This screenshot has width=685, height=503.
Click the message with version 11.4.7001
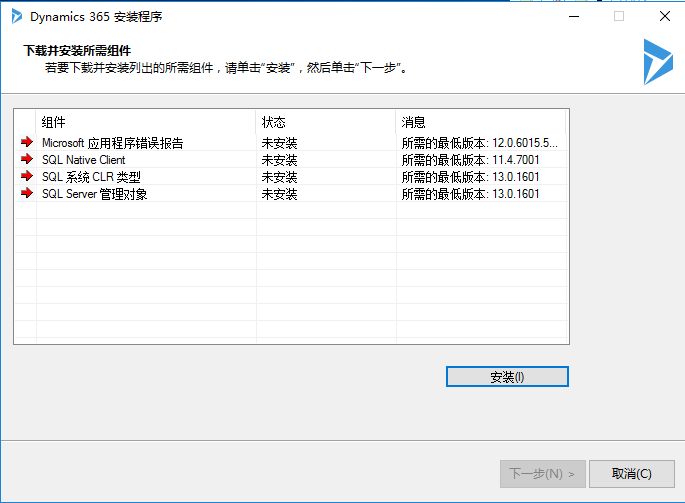pyautogui.click(x=471, y=160)
